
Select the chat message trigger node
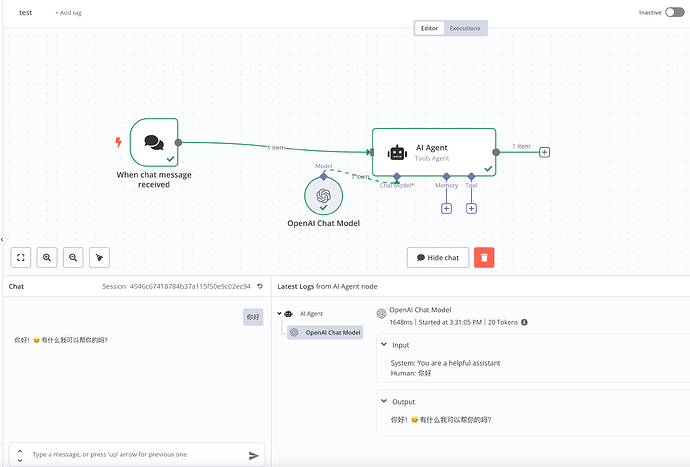point(154,142)
